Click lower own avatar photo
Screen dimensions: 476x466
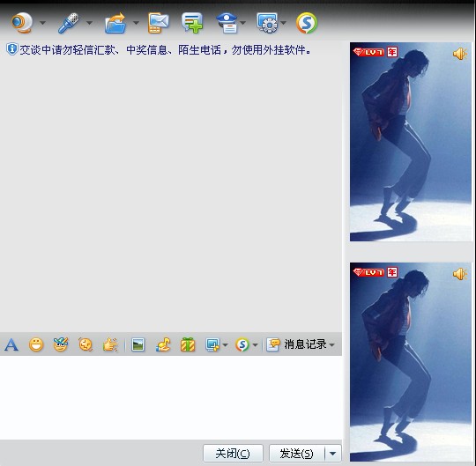pyautogui.click(x=411, y=362)
